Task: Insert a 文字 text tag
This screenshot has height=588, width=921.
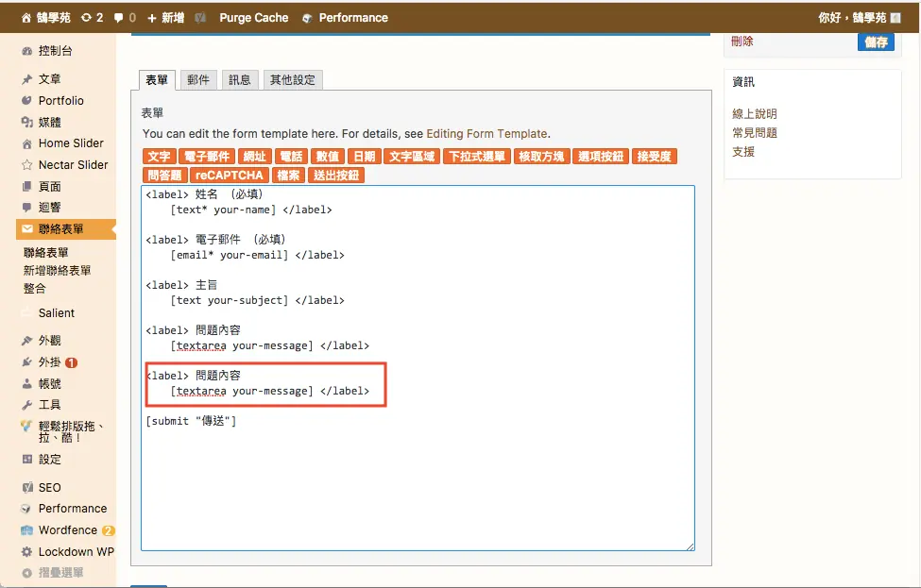Action: pyautogui.click(x=160, y=157)
